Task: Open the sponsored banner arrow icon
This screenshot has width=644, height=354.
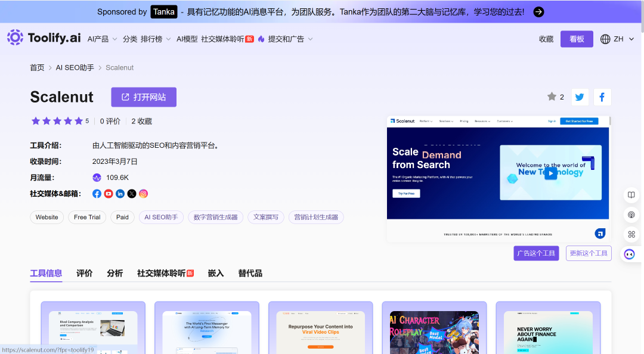Action: [x=538, y=12]
